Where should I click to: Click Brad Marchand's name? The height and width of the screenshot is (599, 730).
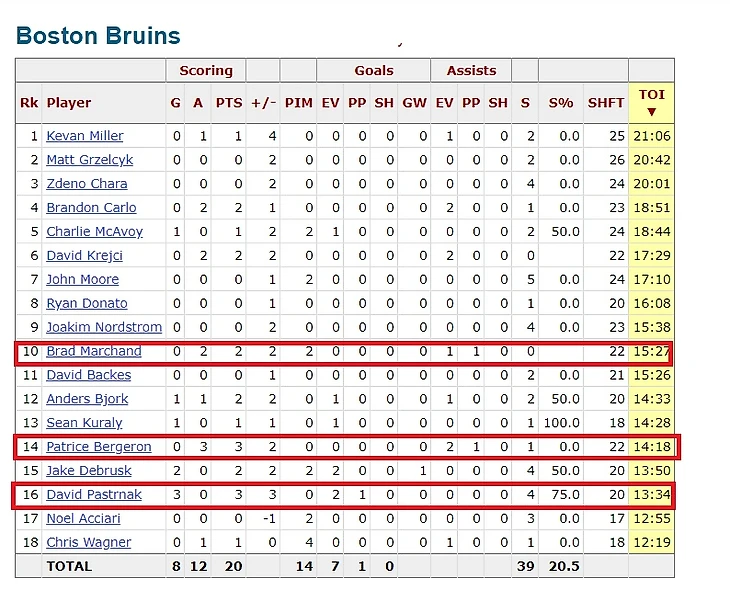93,351
